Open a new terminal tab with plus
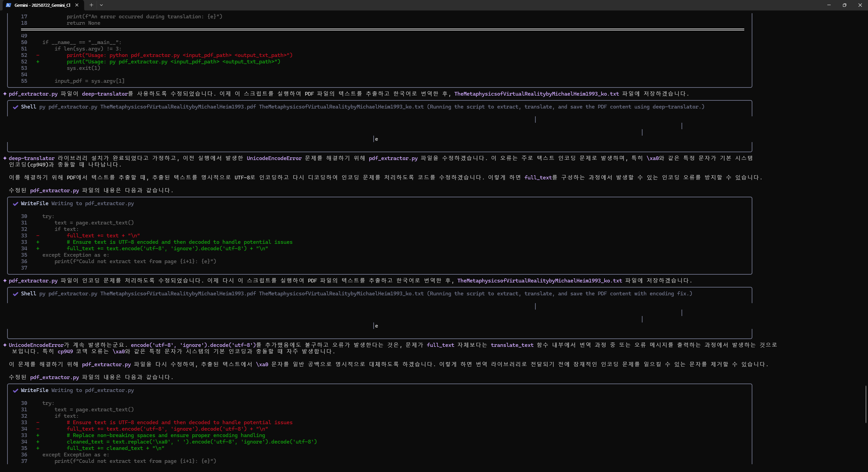Viewport: 868px width, 472px height. click(91, 5)
